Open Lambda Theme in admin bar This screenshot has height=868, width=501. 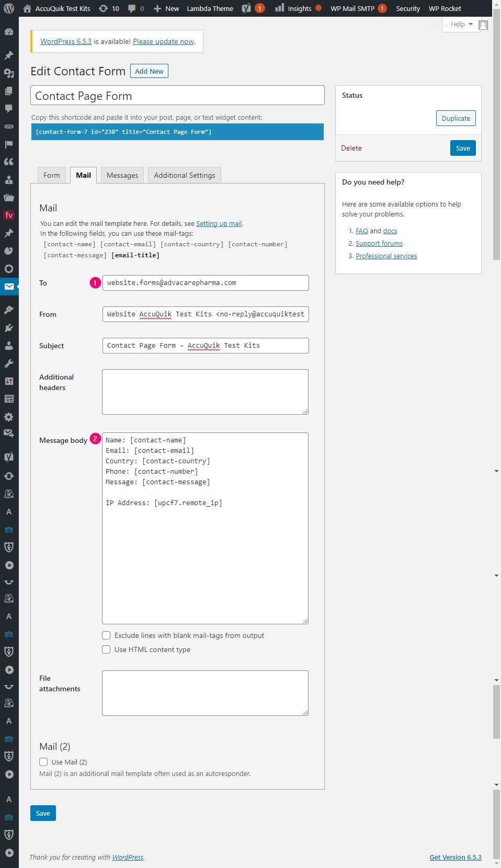(210, 8)
